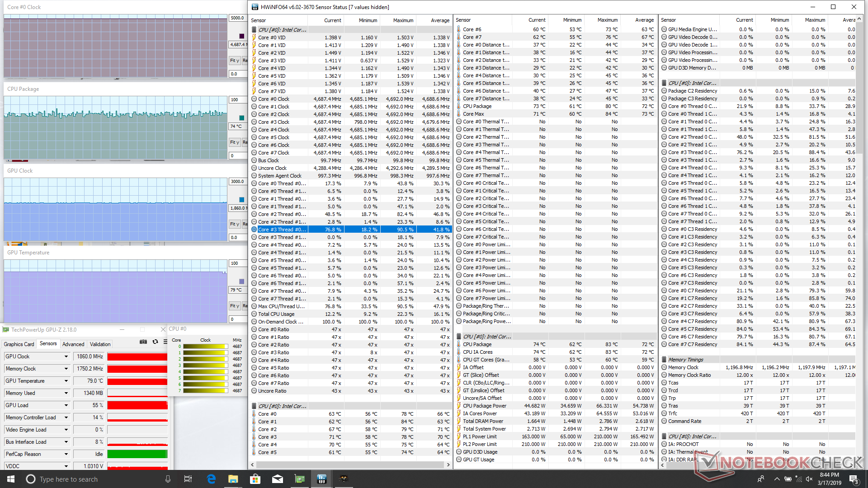Viewport: 868px width, 488px height.
Task: Open the Advanced tab in GPU-Z
Action: (x=73, y=344)
